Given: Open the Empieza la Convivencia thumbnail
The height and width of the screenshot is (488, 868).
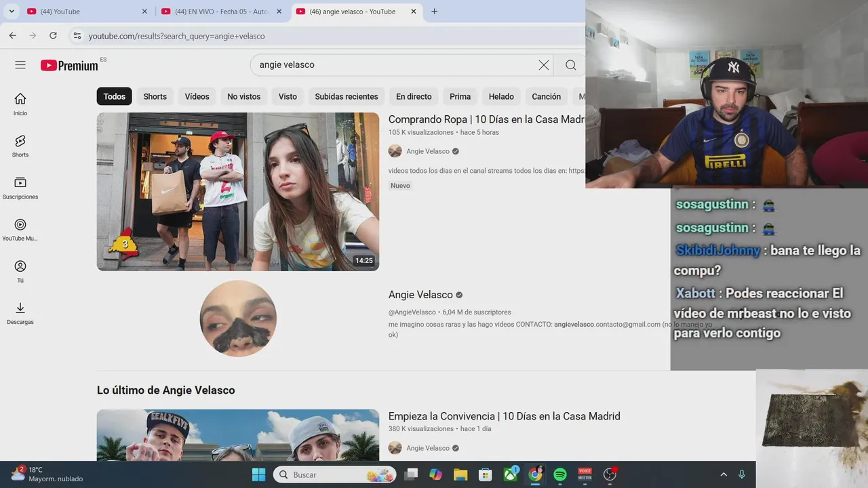Looking at the screenshot, I should (x=238, y=435).
